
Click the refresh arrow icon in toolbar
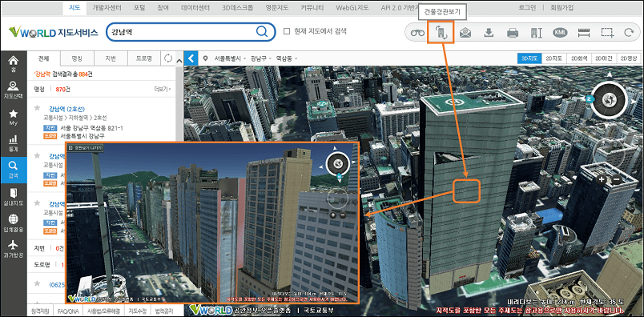tap(629, 33)
